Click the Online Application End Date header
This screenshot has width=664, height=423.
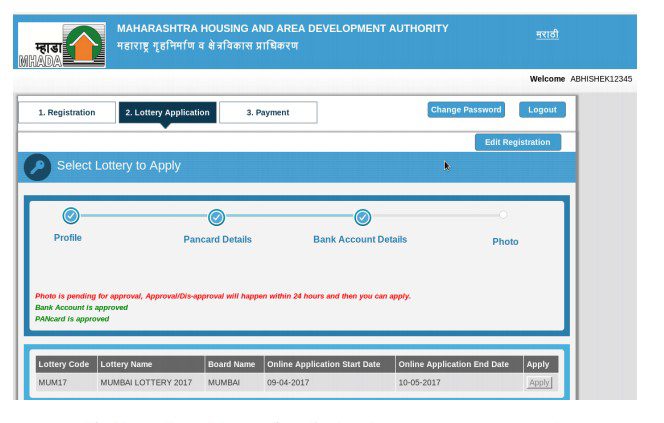coord(459,364)
